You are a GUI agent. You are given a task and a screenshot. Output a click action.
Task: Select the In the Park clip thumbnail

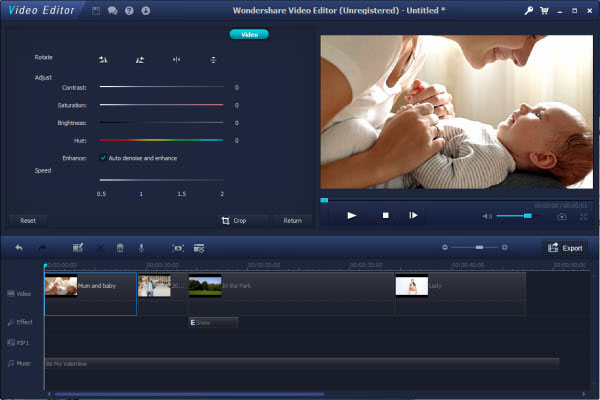205,286
